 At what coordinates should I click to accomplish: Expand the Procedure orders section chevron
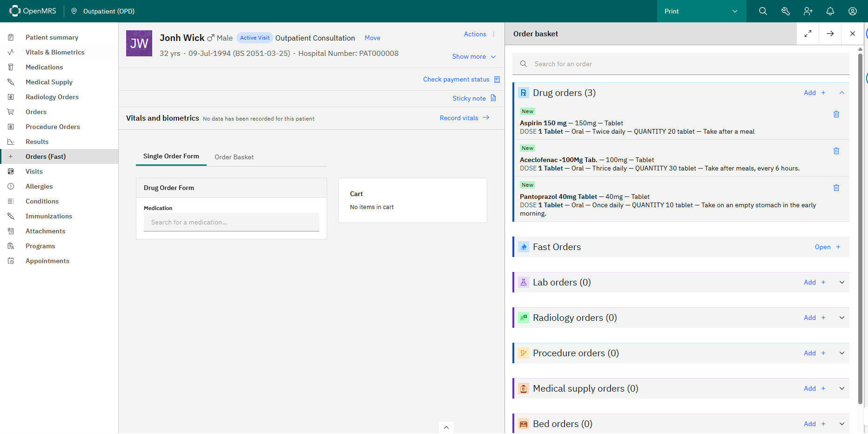[842, 353]
